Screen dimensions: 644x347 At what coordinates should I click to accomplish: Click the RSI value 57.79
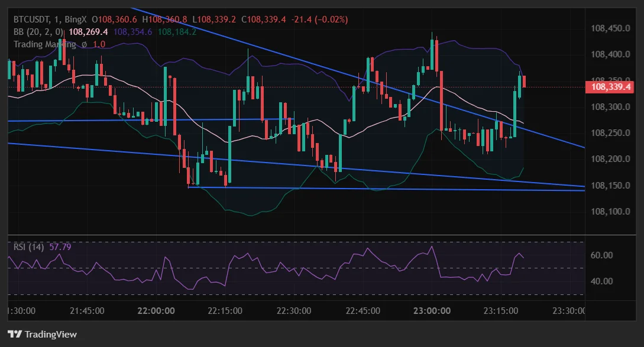[60, 247]
